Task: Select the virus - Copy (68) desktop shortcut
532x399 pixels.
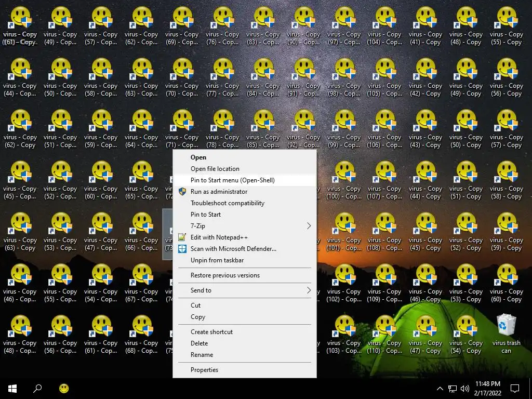Action: pos(141,335)
